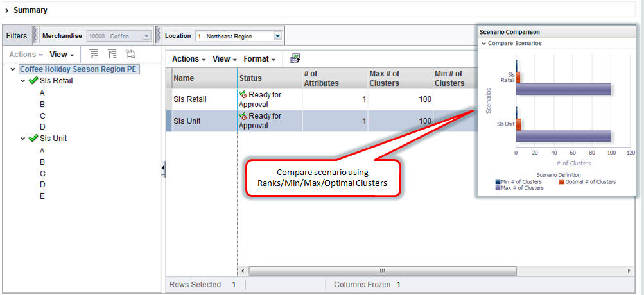Click the Filters label tab
The image size is (644, 295).
[17, 36]
